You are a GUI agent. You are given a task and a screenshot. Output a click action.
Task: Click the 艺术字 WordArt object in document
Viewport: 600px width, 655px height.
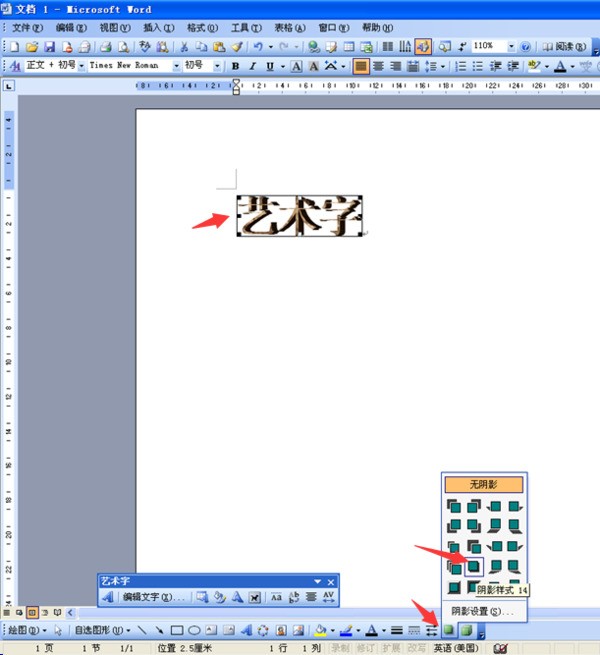pos(298,216)
